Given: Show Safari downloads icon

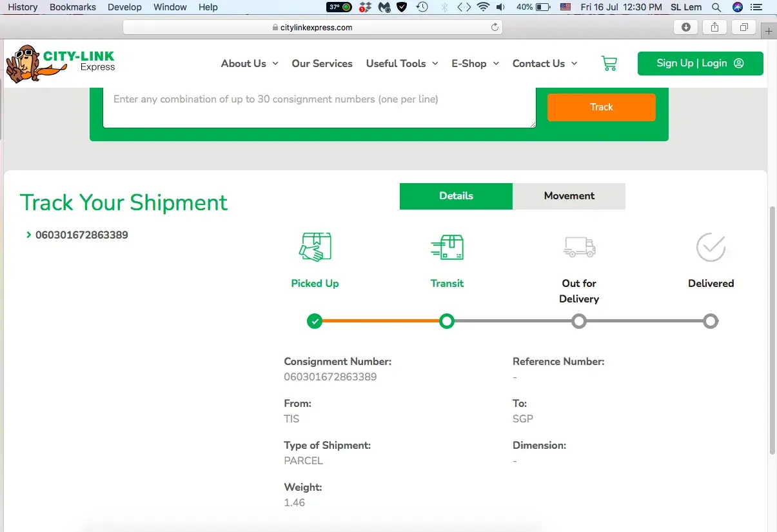Looking at the screenshot, I should [x=685, y=27].
